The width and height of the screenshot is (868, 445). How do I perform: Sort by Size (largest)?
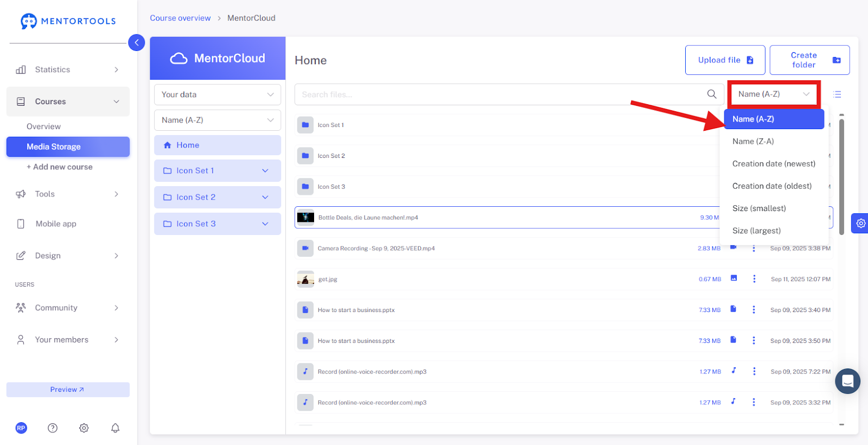click(x=774, y=230)
